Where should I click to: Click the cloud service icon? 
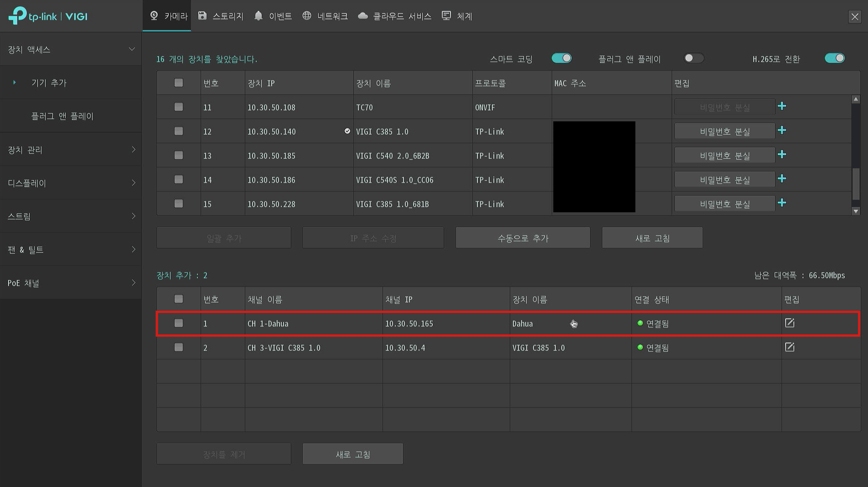pyautogui.click(x=363, y=16)
